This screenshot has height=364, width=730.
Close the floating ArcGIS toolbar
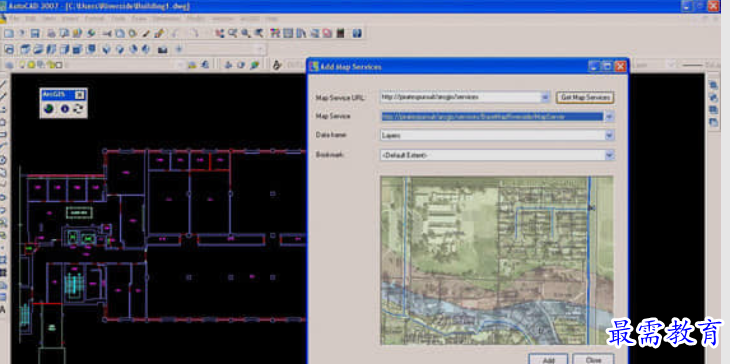80,94
